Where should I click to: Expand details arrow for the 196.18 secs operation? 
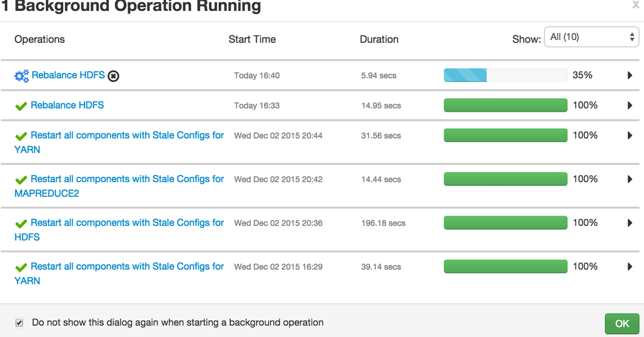click(630, 223)
